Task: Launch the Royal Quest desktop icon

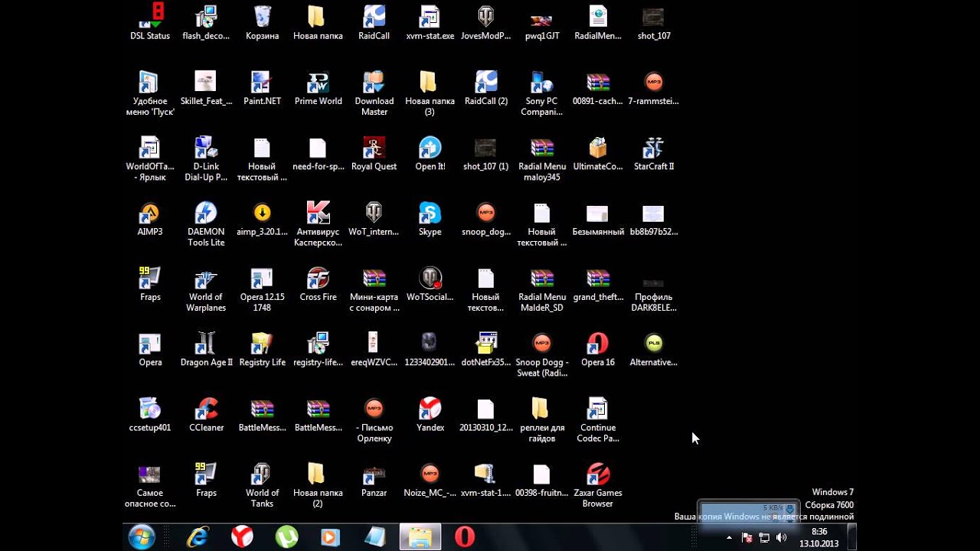Action: (x=374, y=153)
